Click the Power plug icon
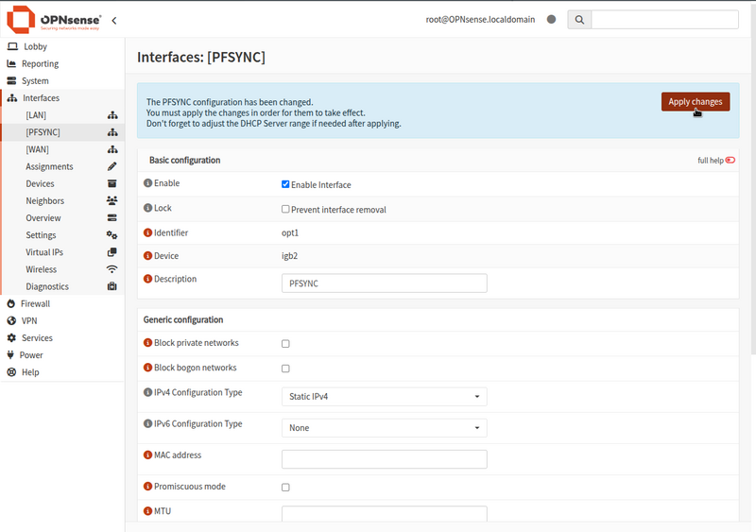This screenshot has height=532, width=756. tap(10, 355)
